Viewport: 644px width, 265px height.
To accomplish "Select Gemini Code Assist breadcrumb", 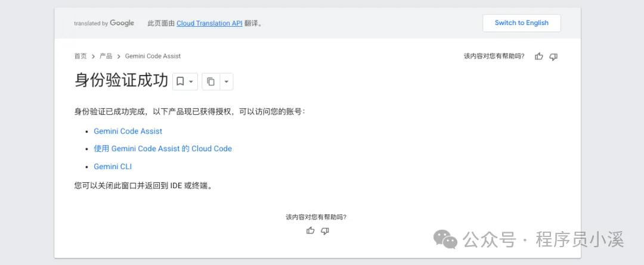I will point(153,56).
